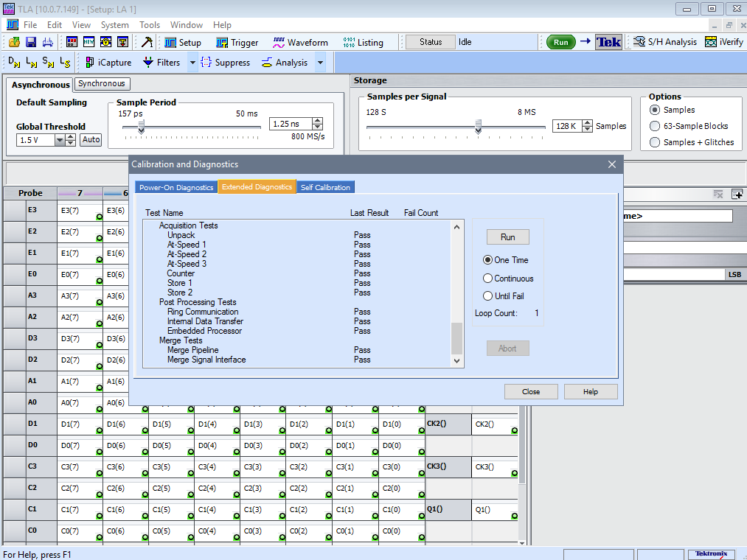
Task: Open S/H Analysis tool
Action: pyautogui.click(x=664, y=42)
